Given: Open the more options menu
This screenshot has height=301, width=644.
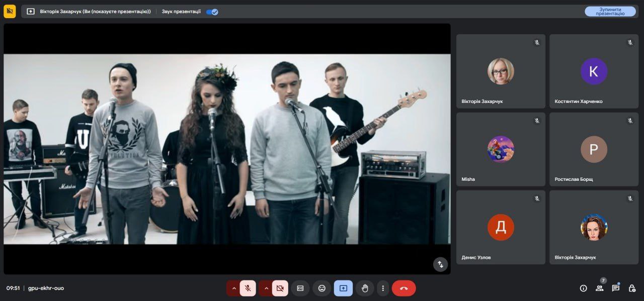Looking at the screenshot, I should [x=383, y=288].
